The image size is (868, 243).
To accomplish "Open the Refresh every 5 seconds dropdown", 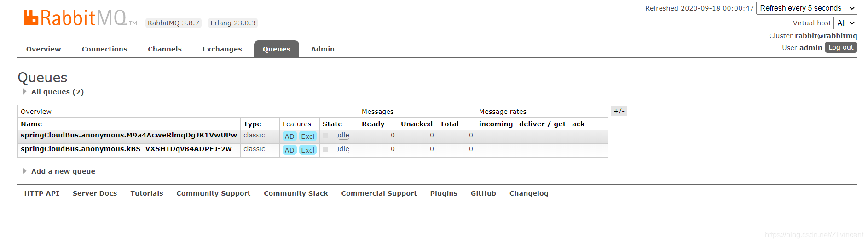I will (807, 8).
